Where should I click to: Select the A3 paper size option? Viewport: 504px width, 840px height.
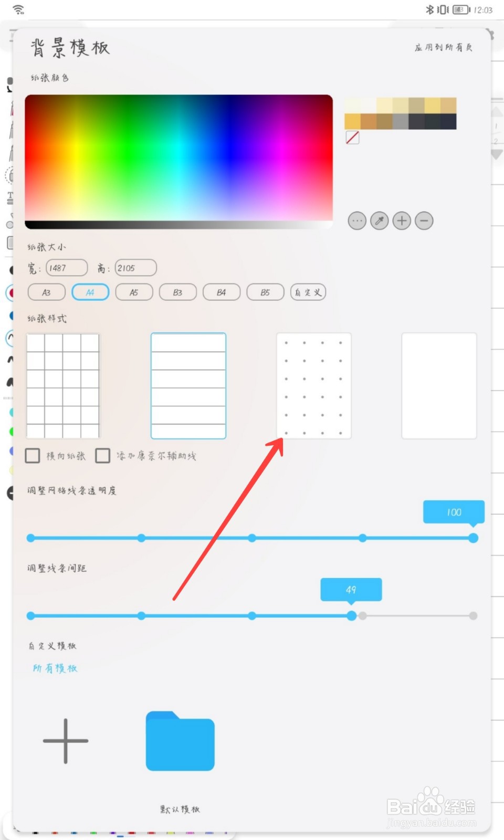click(x=46, y=292)
